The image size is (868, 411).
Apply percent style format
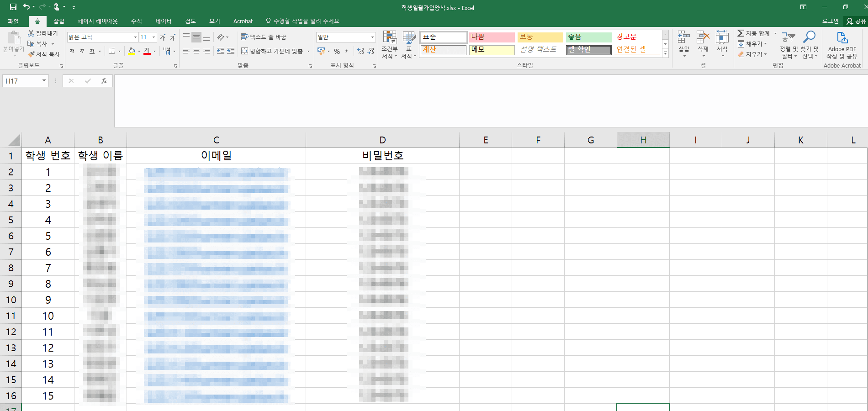(337, 51)
